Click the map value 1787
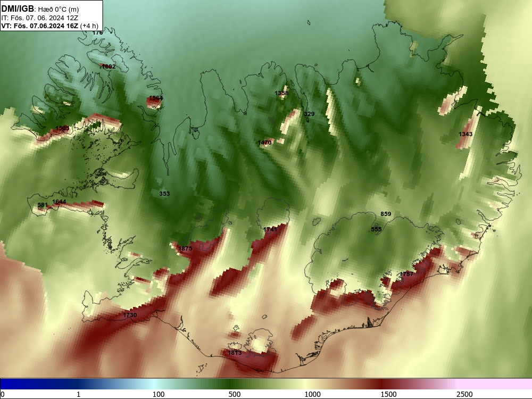The height and width of the screenshot is (399, 532). (406, 274)
